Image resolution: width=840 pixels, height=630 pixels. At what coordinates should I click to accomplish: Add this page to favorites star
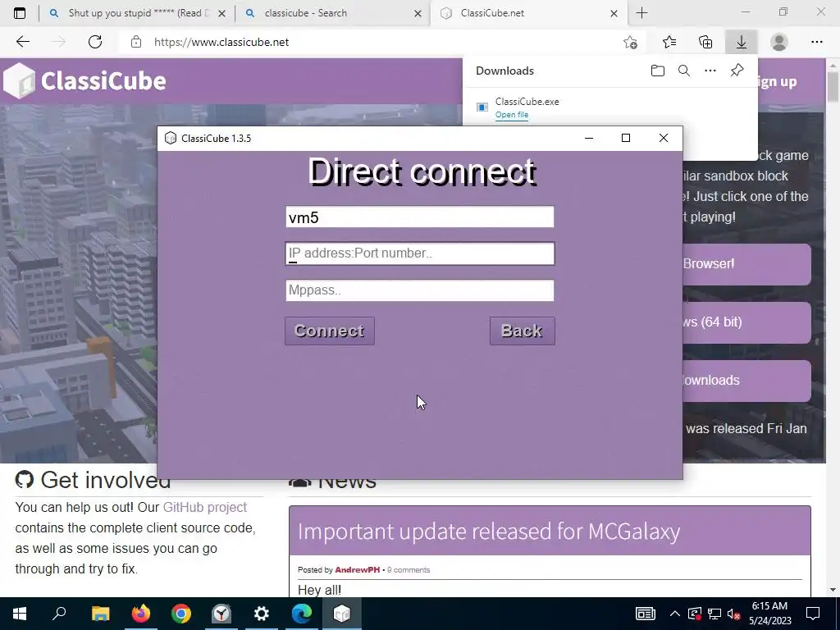click(631, 42)
